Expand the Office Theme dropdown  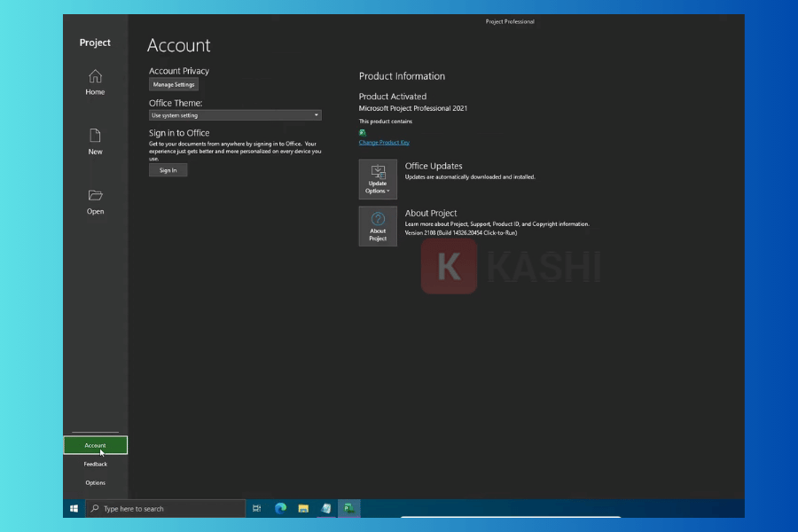pyautogui.click(x=317, y=115)
